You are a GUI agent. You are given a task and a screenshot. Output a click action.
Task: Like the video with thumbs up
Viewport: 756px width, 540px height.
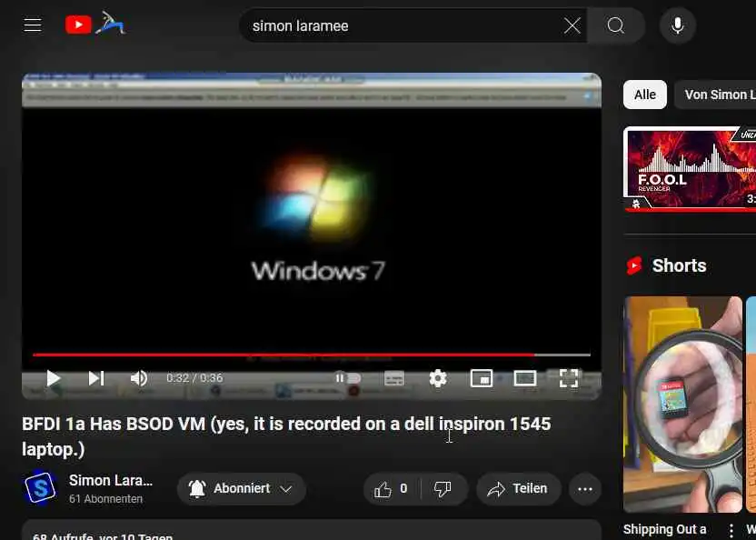[392, 489]
